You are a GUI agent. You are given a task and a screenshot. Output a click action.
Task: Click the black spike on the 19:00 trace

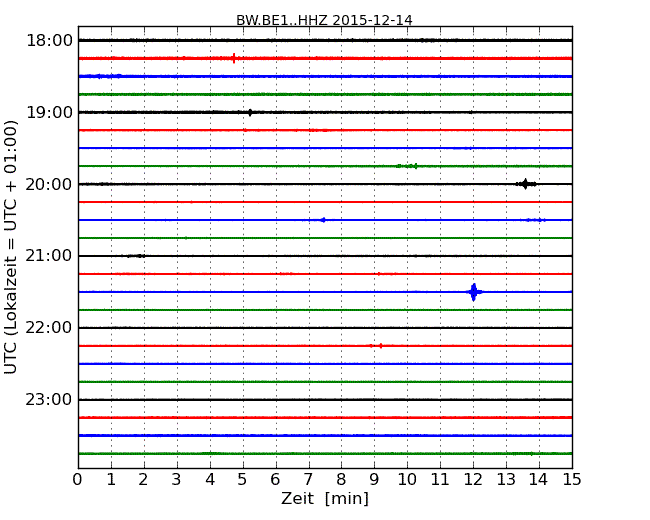(250, 112)
